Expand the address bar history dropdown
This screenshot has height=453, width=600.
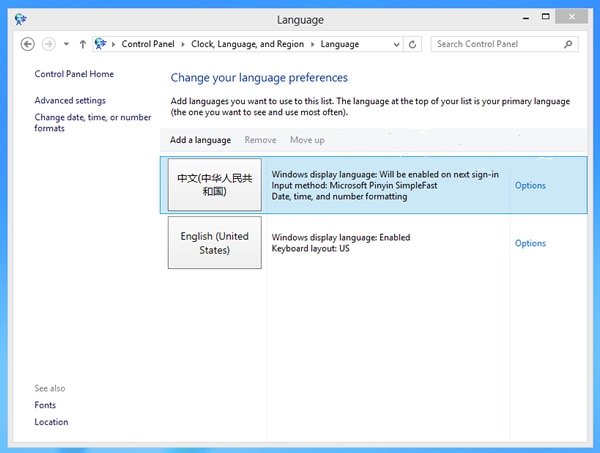point(396,44)
